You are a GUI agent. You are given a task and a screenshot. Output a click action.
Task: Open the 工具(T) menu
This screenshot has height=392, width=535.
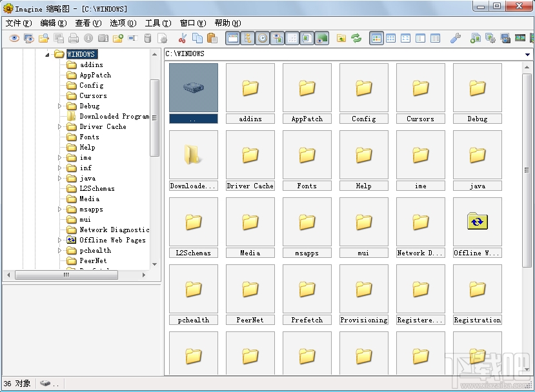tap(157, 23)
